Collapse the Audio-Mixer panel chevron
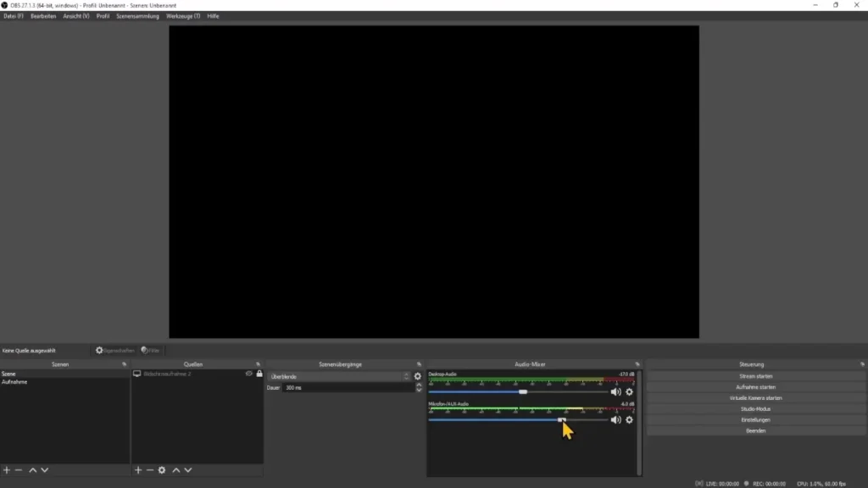The width and height of the screenshot is (868, 488). coord(637,363)
